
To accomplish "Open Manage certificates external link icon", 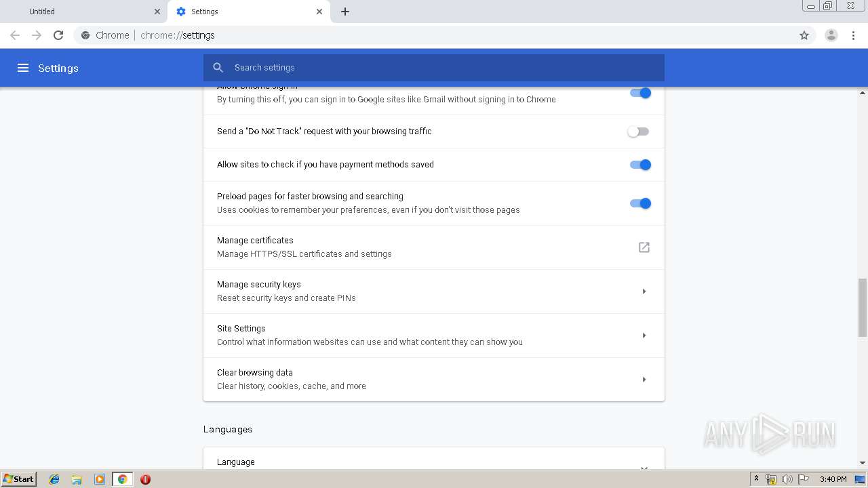I will (644, 247).
